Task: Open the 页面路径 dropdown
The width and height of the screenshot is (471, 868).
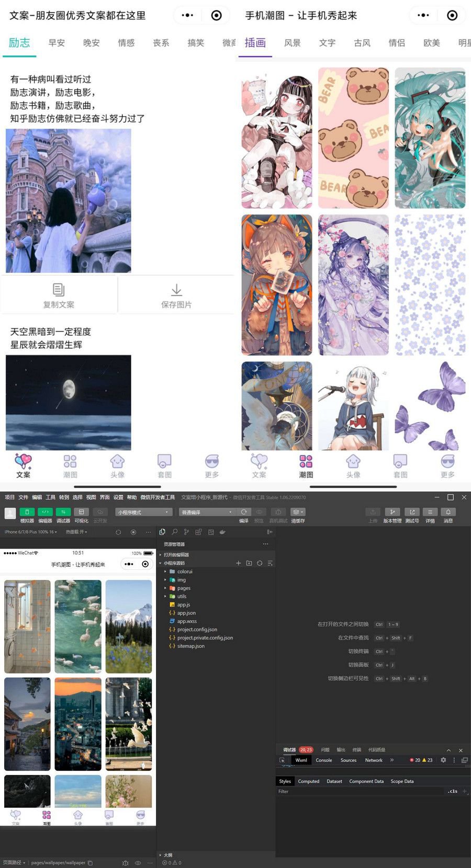Action: point(14,863)
